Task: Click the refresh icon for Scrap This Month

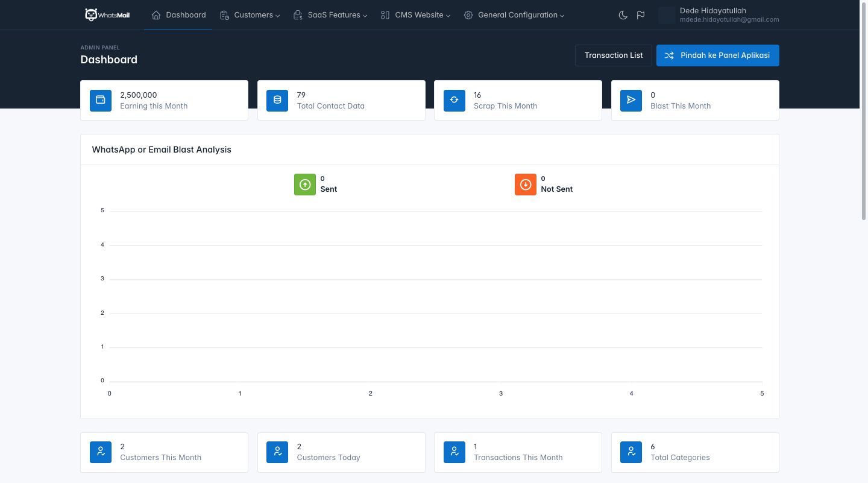Action: 454,100
